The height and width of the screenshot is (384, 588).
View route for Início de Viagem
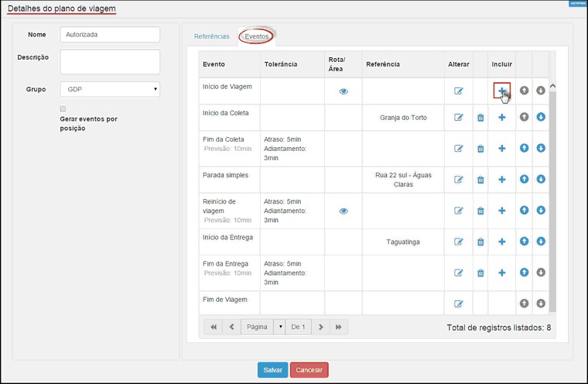[x=343, y=91]
